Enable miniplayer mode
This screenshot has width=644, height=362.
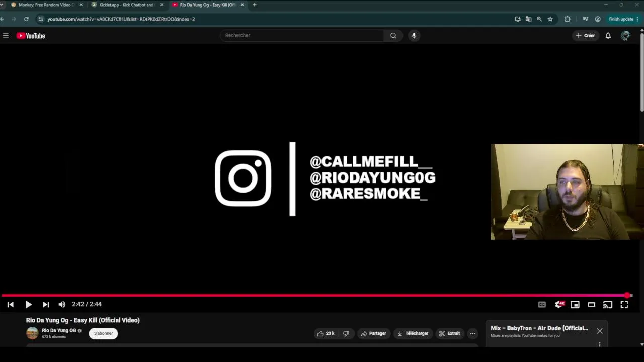pos(575,304)
